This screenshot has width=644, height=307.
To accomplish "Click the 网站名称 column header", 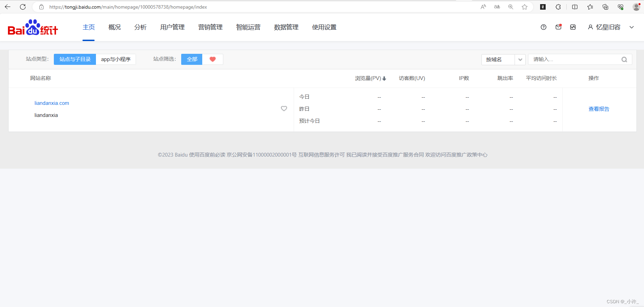I will pyautogui.click(x=41, y=78).
